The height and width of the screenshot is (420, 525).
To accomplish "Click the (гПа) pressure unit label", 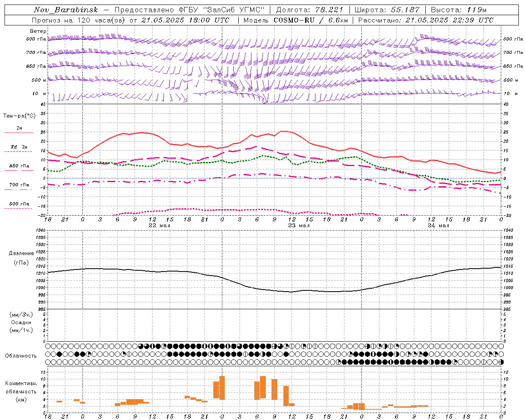I will click(x=21, y=262).
